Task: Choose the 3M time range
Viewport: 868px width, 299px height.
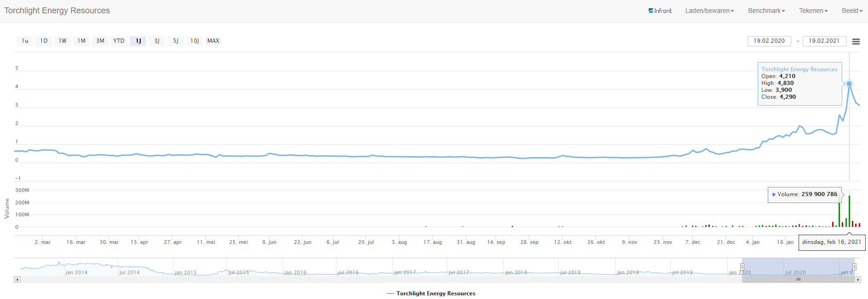Action: 100,41
